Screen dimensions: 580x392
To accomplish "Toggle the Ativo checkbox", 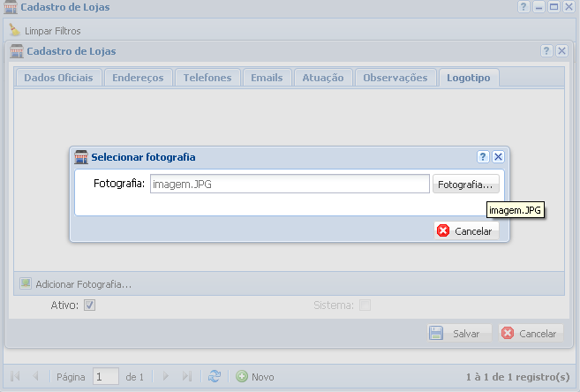I will [x=89, y=305].
